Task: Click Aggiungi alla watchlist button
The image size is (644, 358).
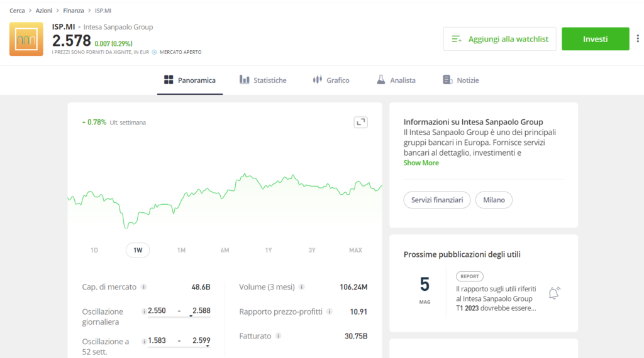Action: (499, 39)
